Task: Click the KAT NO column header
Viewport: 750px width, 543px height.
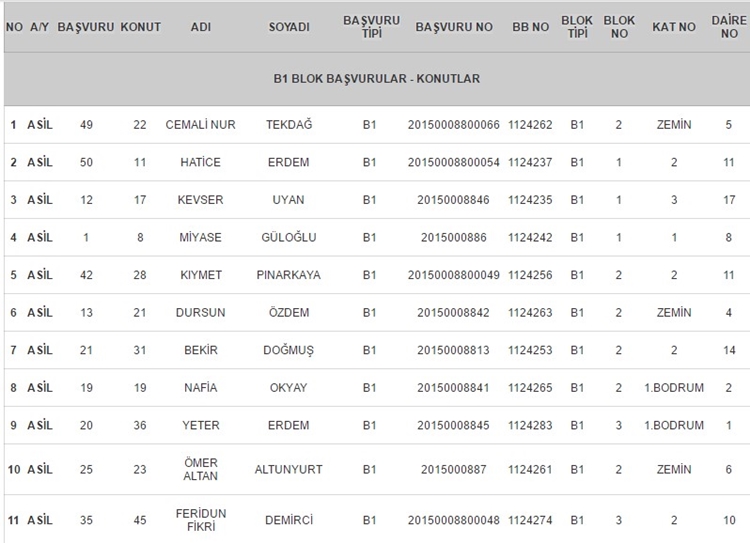Action: coord(673,26)
